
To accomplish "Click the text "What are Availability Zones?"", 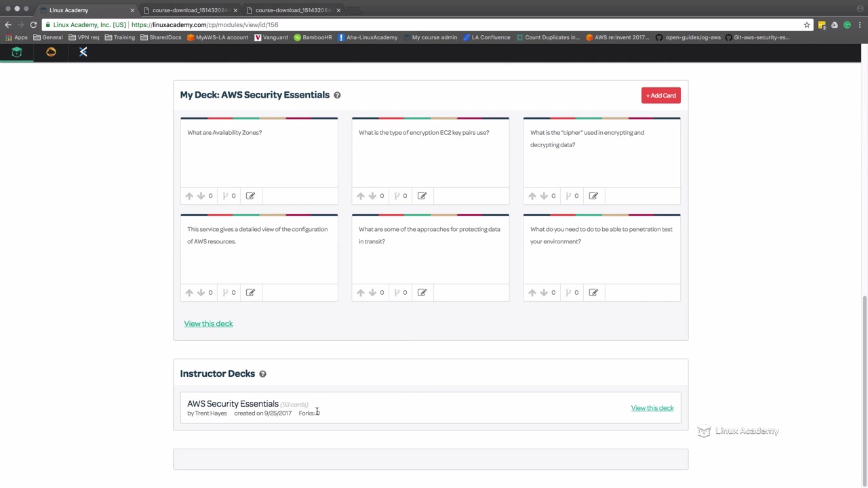I will pos(224,133).
